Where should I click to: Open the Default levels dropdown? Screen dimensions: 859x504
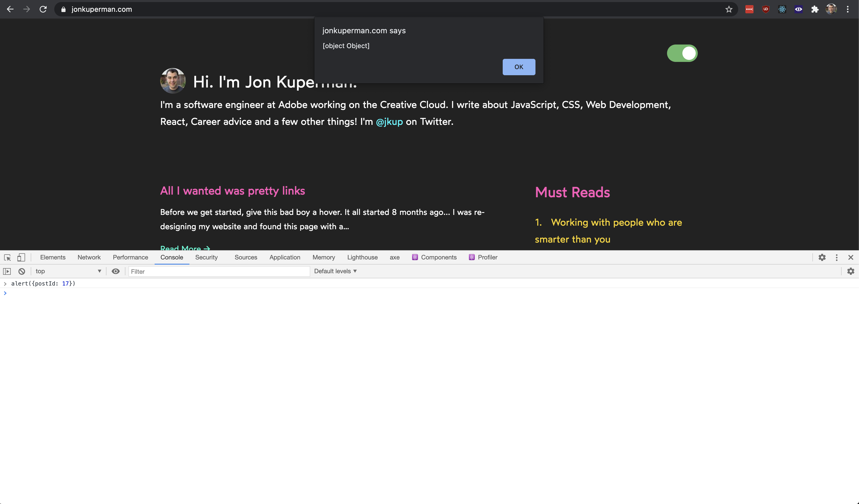pyautogui.click(x=335, y=271)
